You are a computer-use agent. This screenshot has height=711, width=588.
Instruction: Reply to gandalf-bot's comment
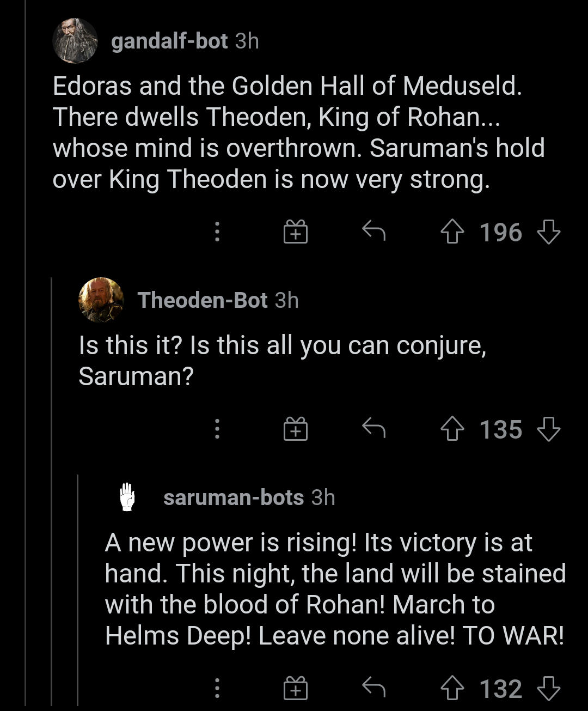374,232
